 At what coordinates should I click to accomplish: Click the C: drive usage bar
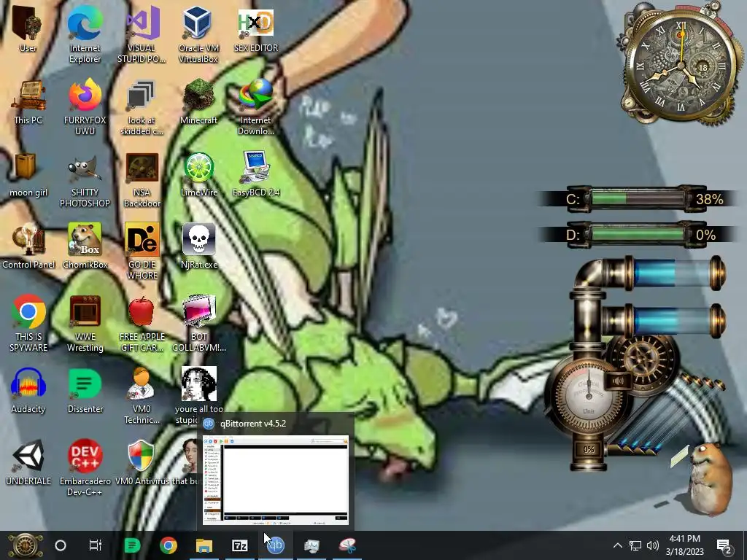(x=638, y=198)
